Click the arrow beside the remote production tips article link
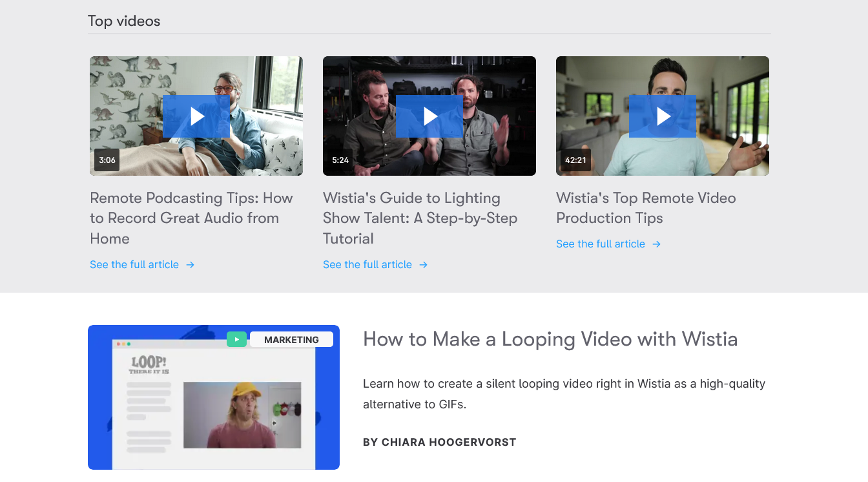868x482 pixels. (x=656, y=244)
